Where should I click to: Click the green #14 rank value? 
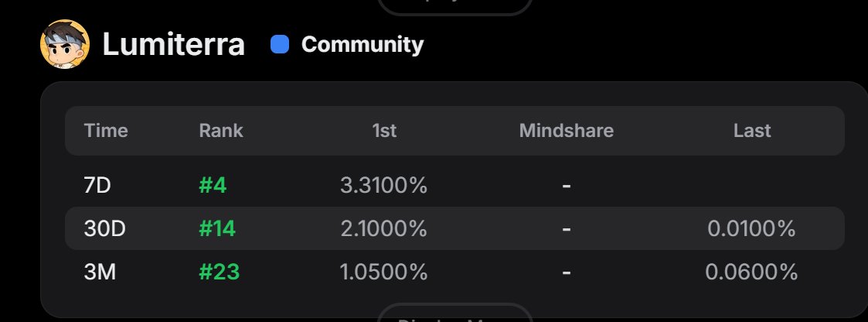click(x=217, y=229)
